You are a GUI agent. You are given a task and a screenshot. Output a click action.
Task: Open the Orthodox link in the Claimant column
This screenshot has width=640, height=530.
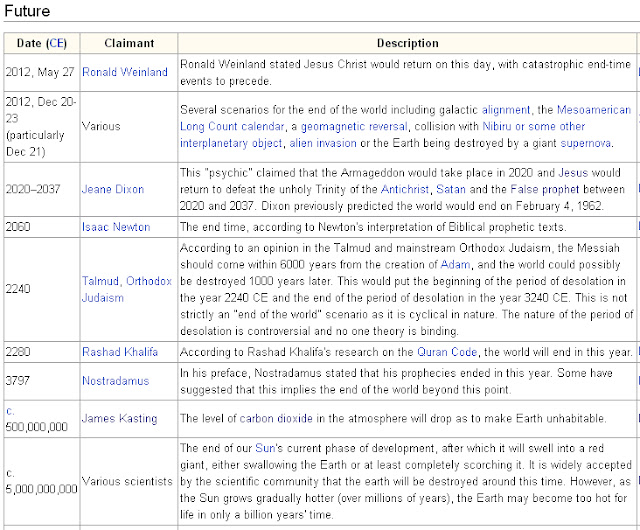coord(149,281)
